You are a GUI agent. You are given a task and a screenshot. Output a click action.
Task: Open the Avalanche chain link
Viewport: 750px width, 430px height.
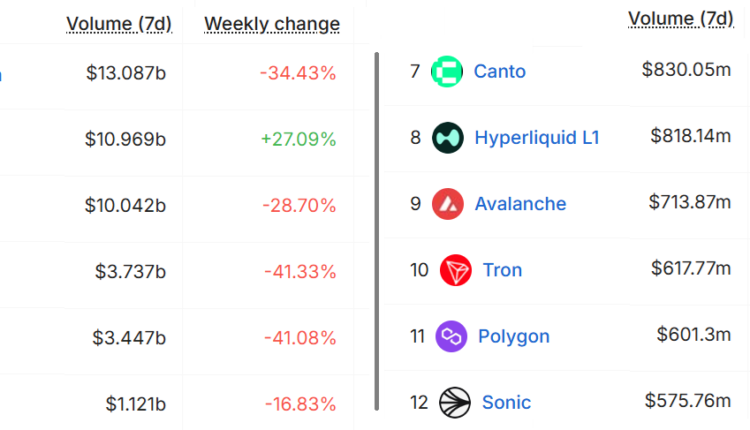point(520,204)
